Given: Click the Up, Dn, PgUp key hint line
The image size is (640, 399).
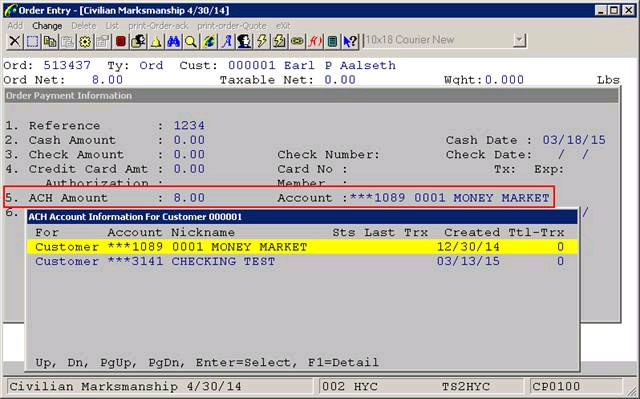Looking at the screenshot, I should (x=207, y=362).
